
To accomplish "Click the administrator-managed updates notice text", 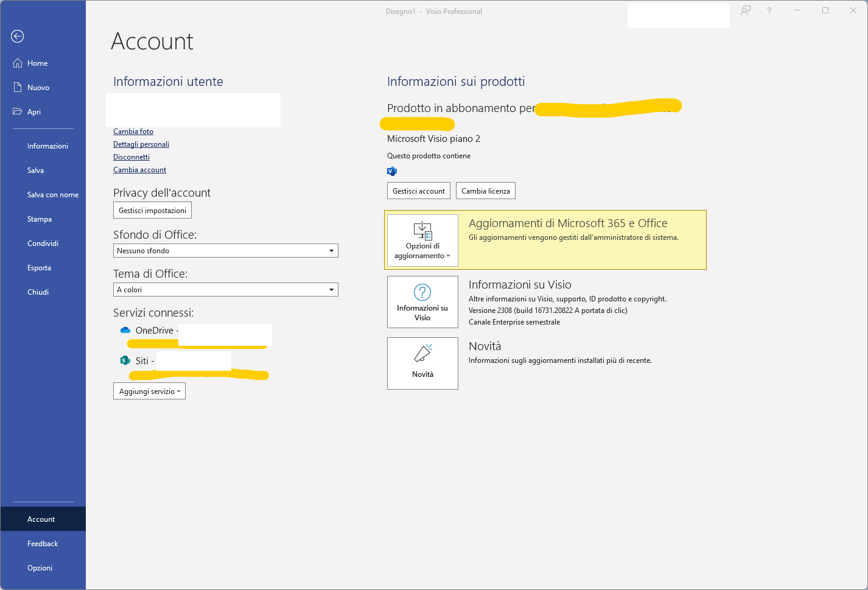I will (573, 237).
